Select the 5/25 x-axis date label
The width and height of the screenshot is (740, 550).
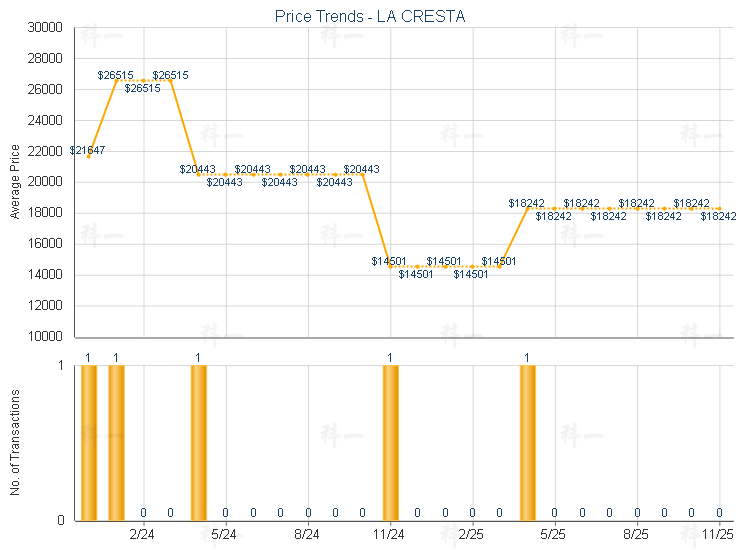pyautogui.click(x=554, y=535)
